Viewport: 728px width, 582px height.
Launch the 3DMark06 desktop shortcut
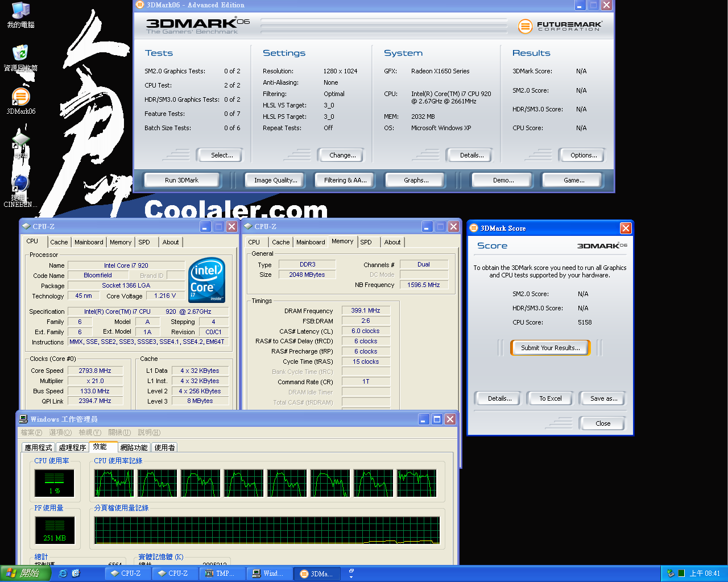[x=20, y=101]
